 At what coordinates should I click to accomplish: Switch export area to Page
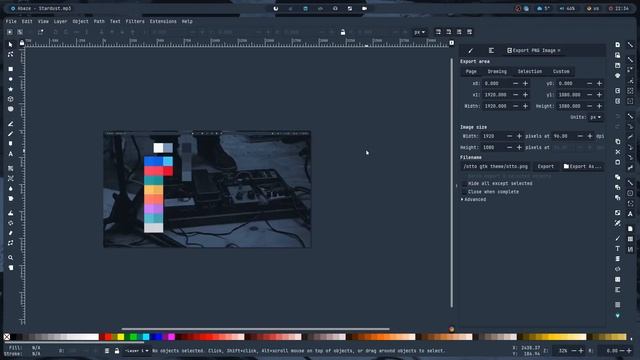(x=471, y=71)
